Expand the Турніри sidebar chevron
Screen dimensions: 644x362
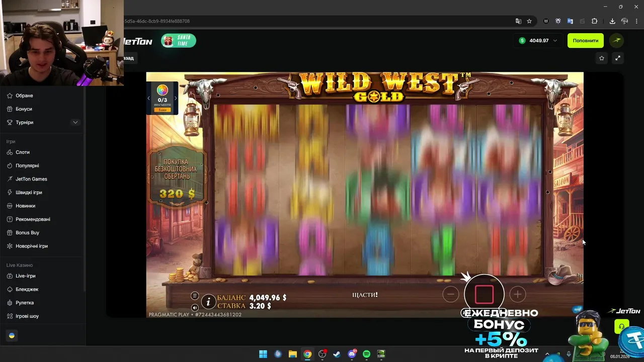coord(75,122)
